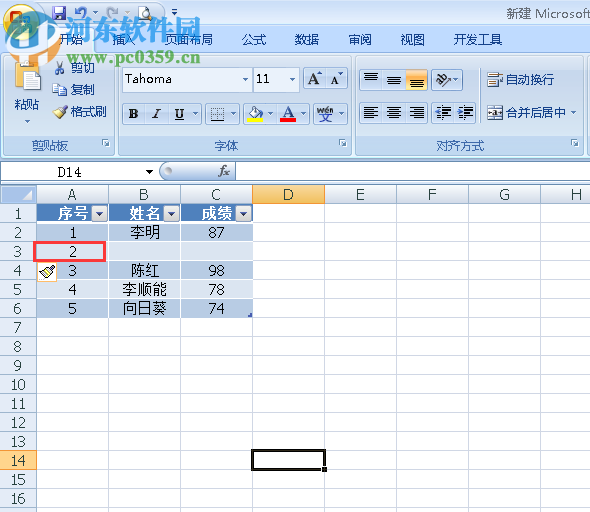Click 自动换行 wrap text button
This screenshot has width=590, height=512.
pos(520,80)
